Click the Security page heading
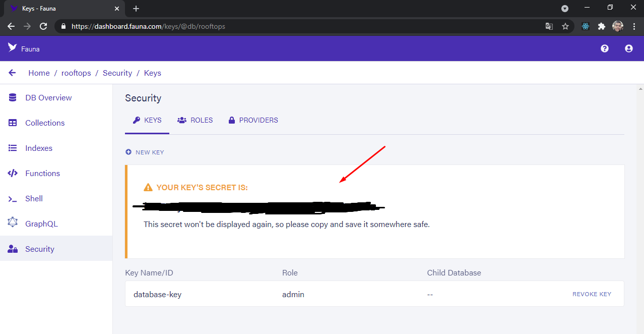This screenshot has height=334, width=644. coord(143,98)
